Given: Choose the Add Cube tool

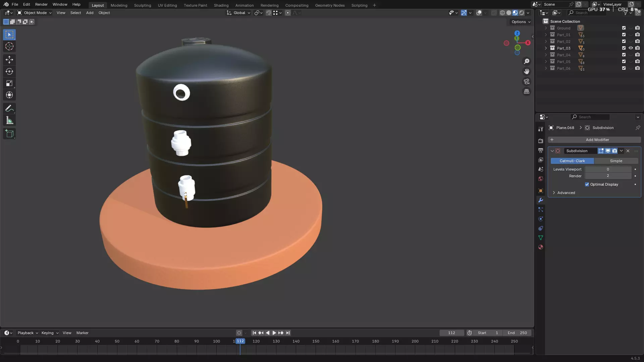Looking at the screenshot, I should pos(9,134).
